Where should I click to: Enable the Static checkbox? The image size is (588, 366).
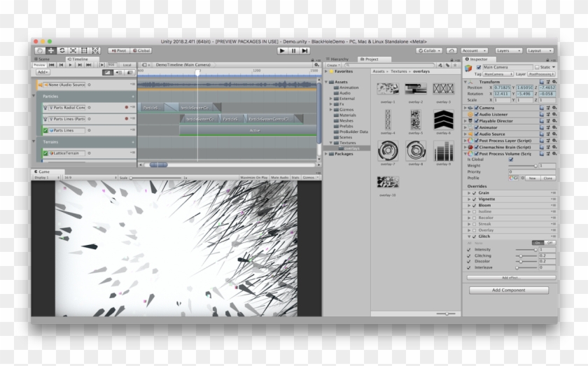(537, 67)
